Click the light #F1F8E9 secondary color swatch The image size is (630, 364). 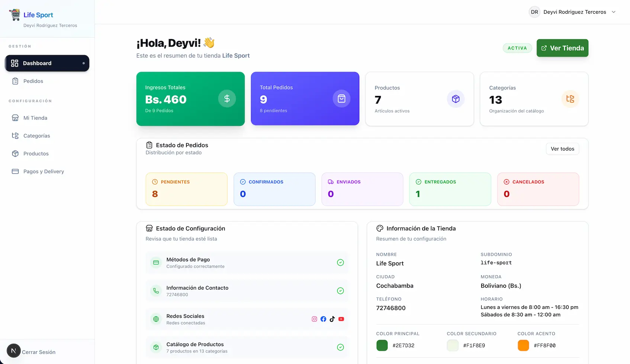(453, 345)
